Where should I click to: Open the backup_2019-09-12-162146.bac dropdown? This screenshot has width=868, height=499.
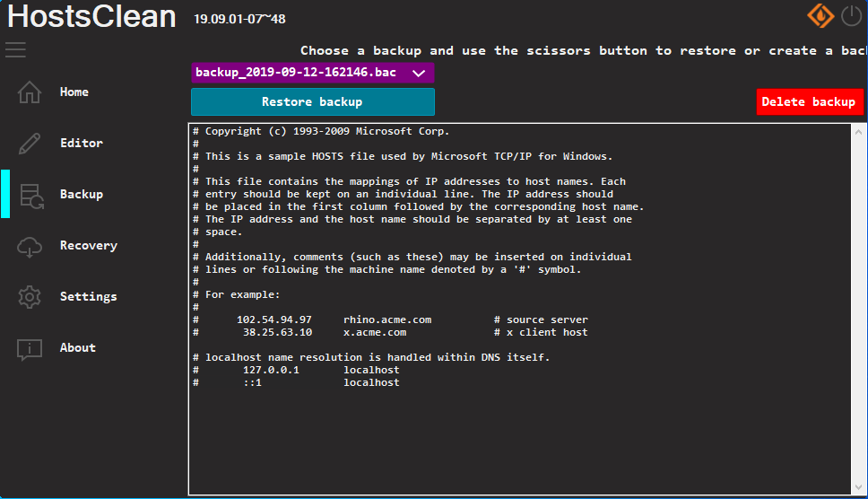(313, 73)
